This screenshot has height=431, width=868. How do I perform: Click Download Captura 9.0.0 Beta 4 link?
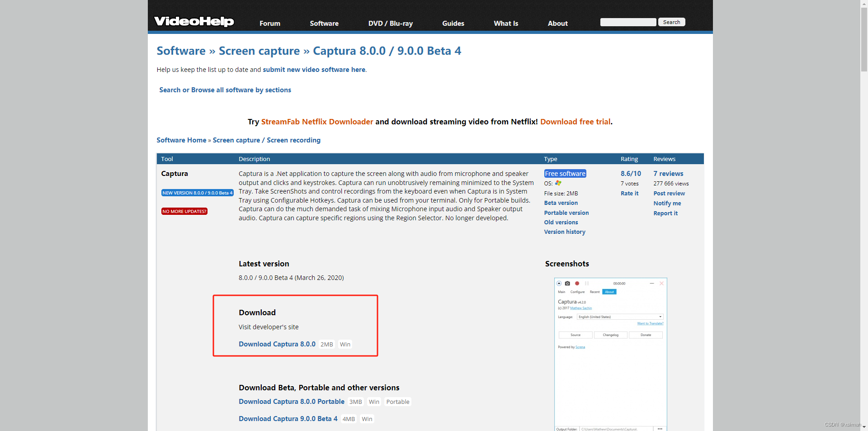coord(288,419)
